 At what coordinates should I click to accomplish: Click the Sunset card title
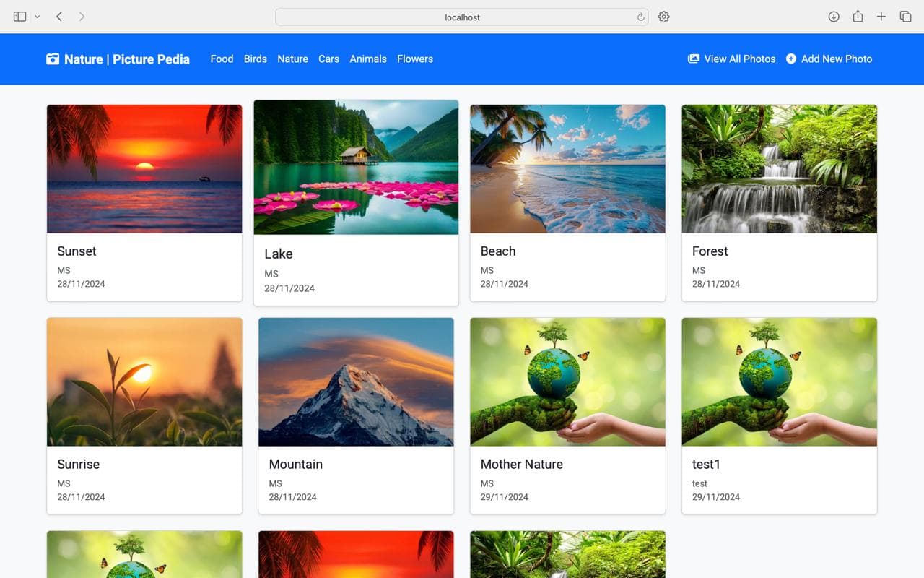(77, 251)
